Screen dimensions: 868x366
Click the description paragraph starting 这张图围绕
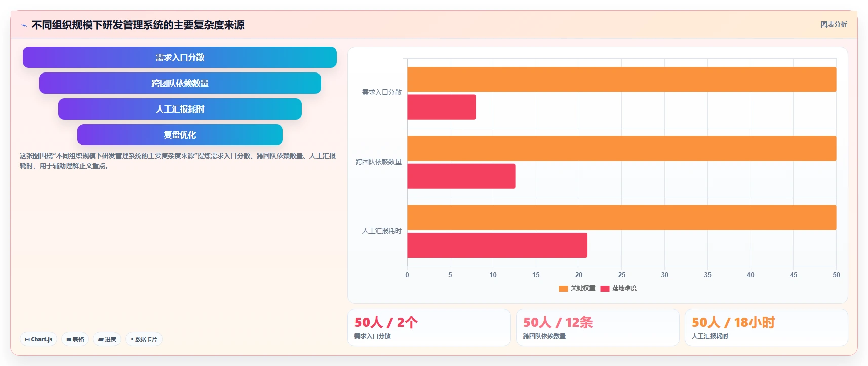pos(178,161)
